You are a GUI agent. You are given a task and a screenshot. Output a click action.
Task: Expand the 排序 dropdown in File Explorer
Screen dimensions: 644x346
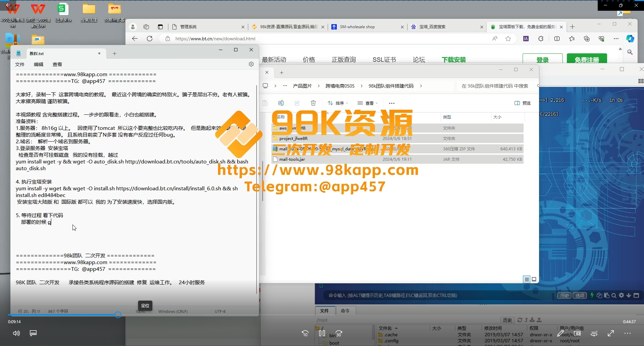(338, 103)
